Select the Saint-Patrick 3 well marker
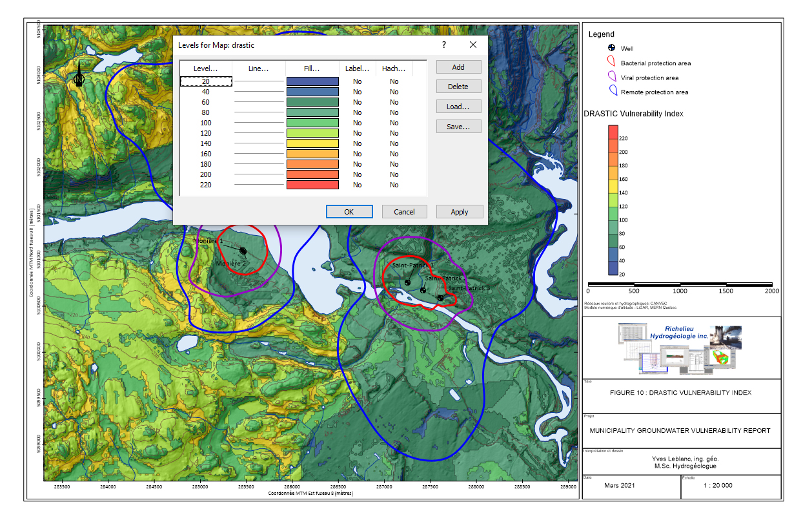This screenshot has width=812, height=511. tap(440, 297)
